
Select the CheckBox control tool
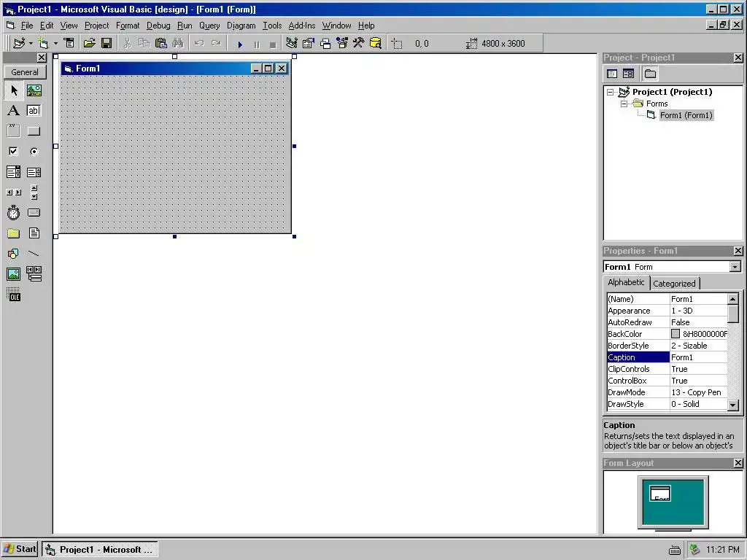pyautogui.click(x=14, y=152)
